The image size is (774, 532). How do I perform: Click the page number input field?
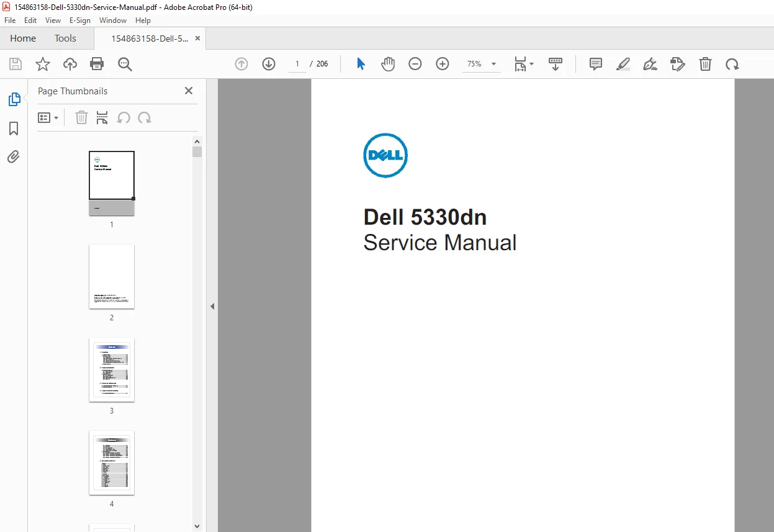[x=297, y=64]
